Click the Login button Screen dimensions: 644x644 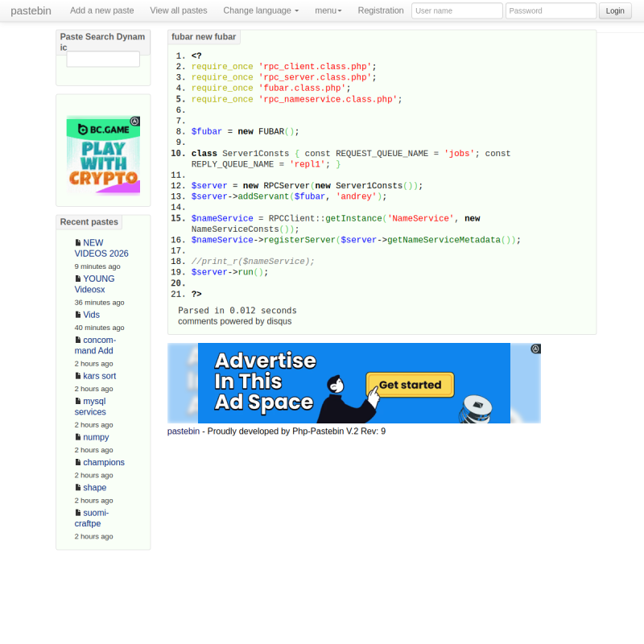point(615,10)
